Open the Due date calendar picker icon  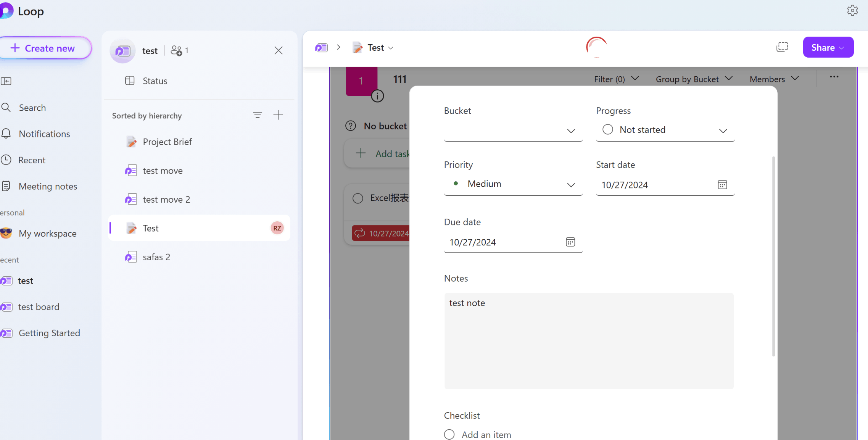[570, 242]
